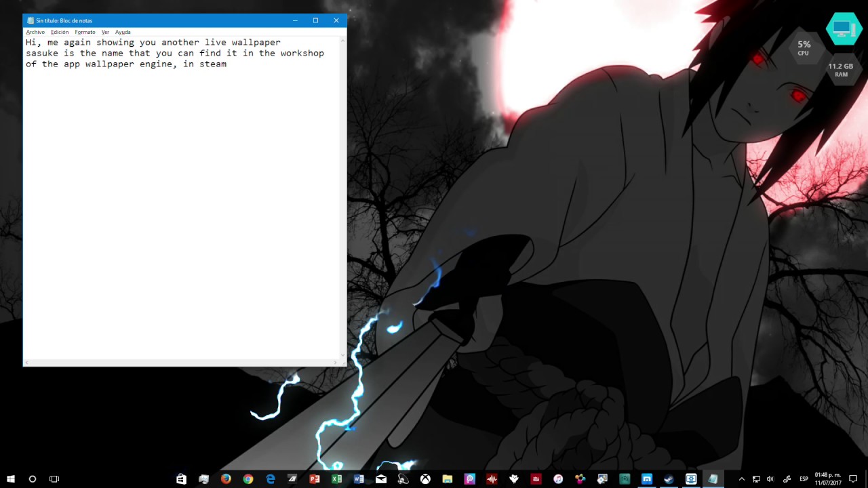
Task: Open the Archivo menu in Notepad
Action: [35, 32]
